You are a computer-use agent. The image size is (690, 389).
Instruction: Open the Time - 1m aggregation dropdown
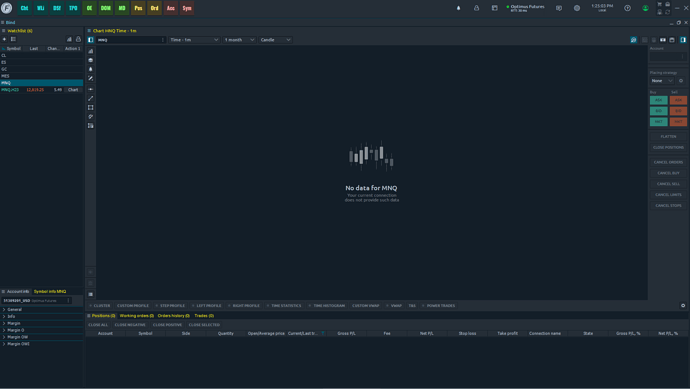click(194, 40)
